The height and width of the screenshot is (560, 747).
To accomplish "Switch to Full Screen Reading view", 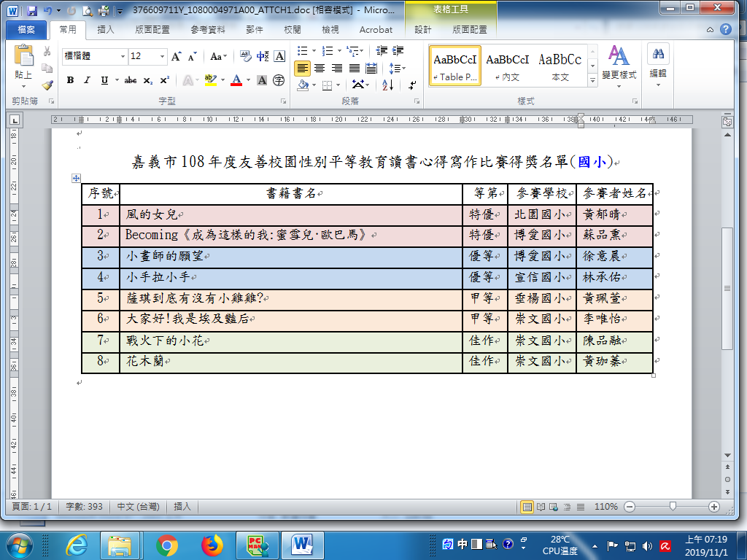I will (541, 507).
